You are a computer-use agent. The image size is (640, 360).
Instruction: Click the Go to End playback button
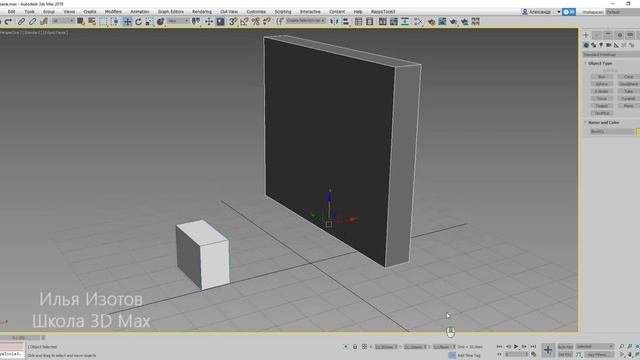pos(533,347)
